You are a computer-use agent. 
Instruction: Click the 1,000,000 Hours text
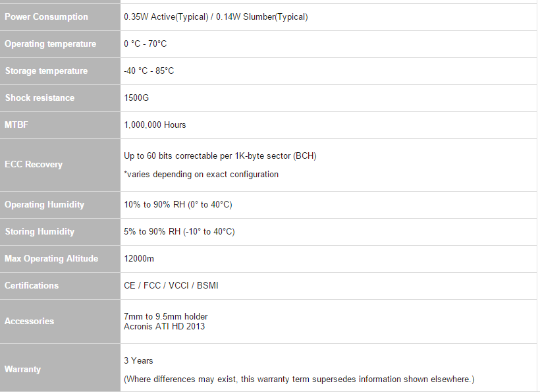tap(155, 125)
